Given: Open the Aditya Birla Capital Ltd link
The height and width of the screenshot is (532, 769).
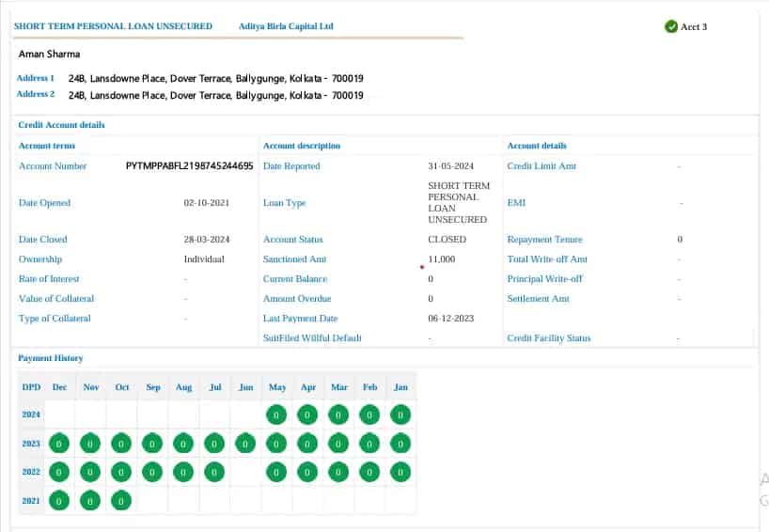Looking at the screenshot, I should coord(286,26).
